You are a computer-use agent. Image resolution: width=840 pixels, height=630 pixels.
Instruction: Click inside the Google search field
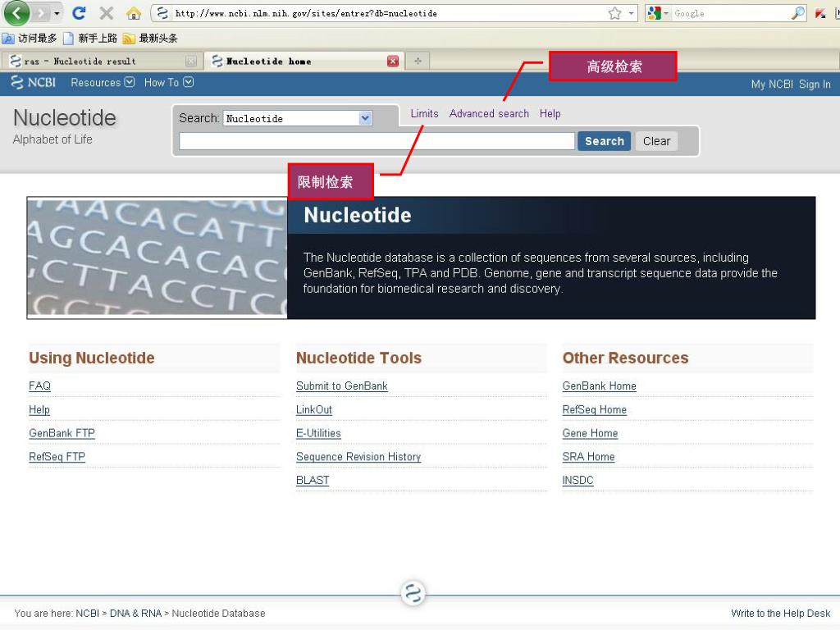coord(731,13)
